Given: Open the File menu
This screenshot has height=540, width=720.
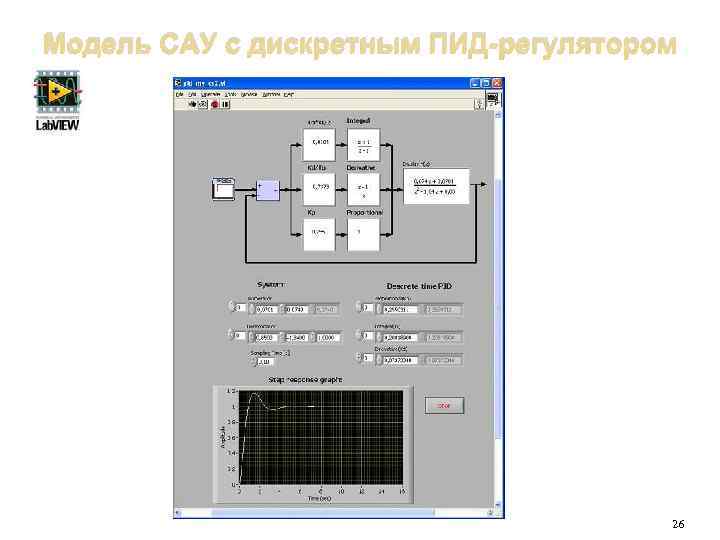Looking at the screenshot, I should (180, 94).
